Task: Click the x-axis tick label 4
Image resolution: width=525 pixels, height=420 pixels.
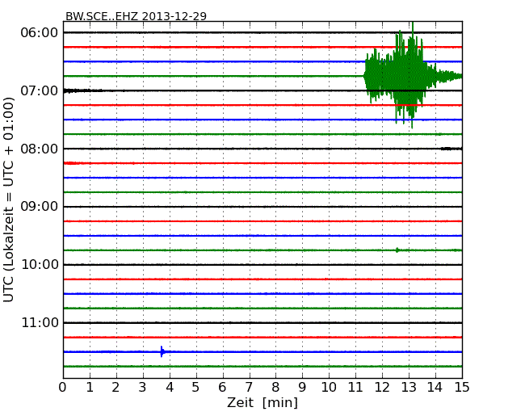Action: click(x=170, y=388)
